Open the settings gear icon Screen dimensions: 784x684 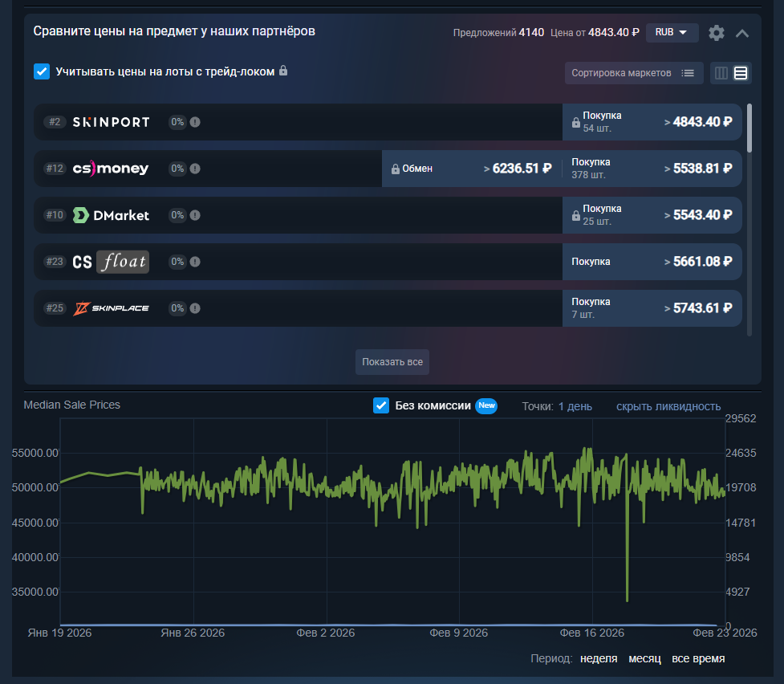click(717, 33)
